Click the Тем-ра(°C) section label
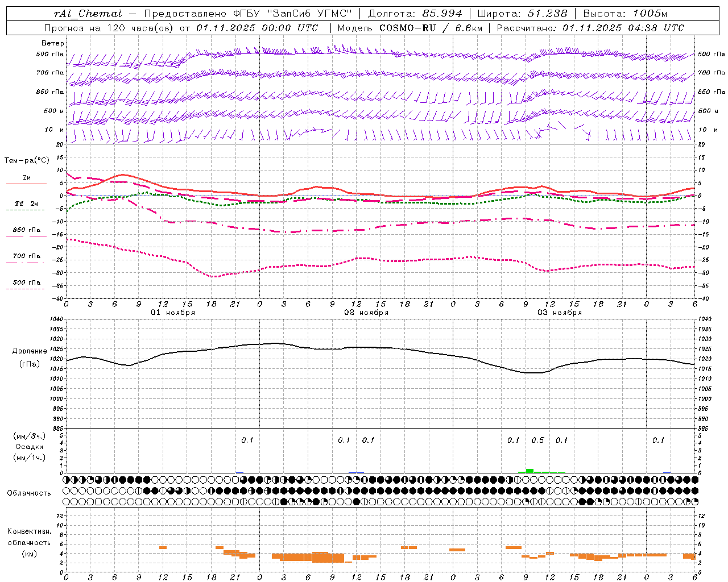This screenshot has height=582, width=728. (27, 161)
